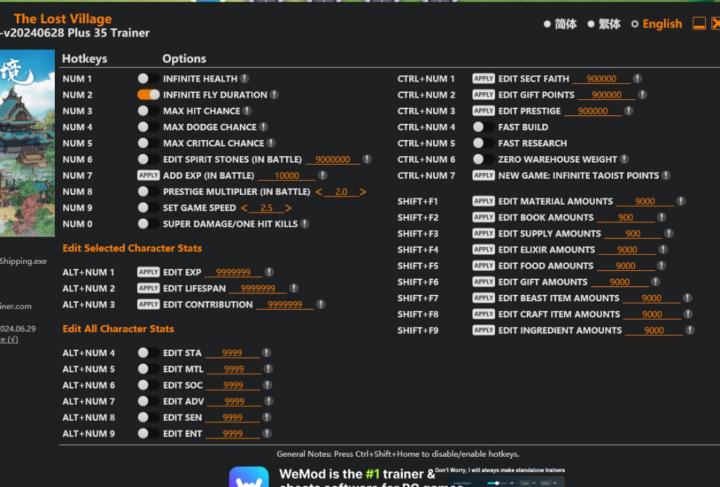This screenshot has height=487, width=720.
Task: Apply Edit Book Amounts
Action: click(x=484, y=217)
